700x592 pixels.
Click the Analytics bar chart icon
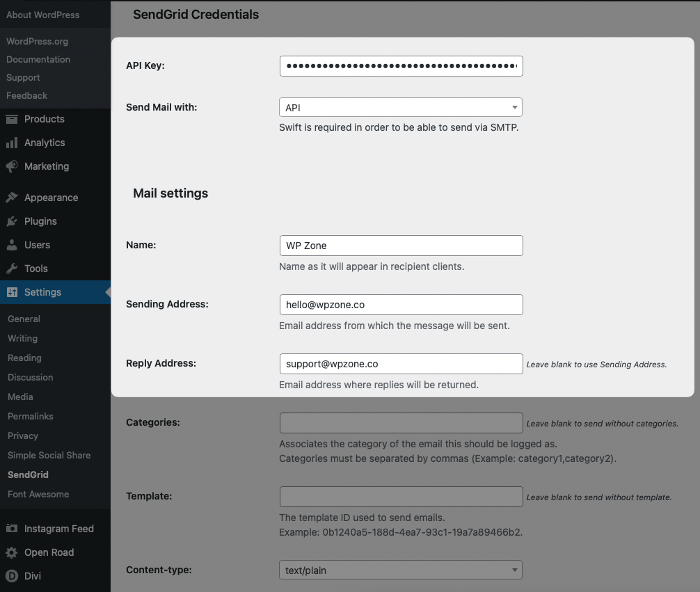(12, 143)
